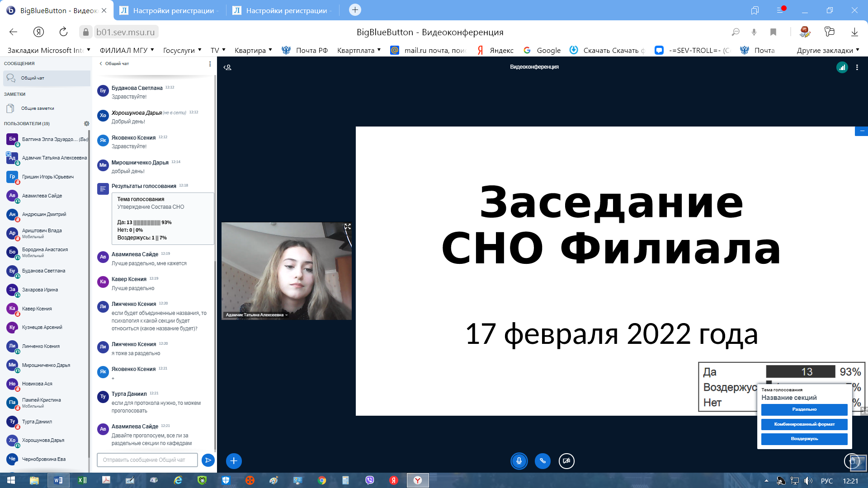868x488 pixels.
Task: Check the connection status indicator
Action: pyautogui.click(x=842, y=67)
